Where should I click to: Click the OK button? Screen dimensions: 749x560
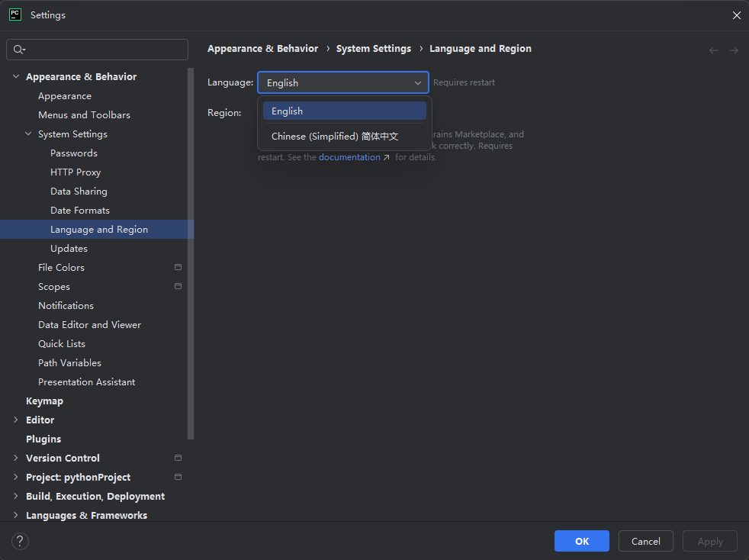click(582, 541)
